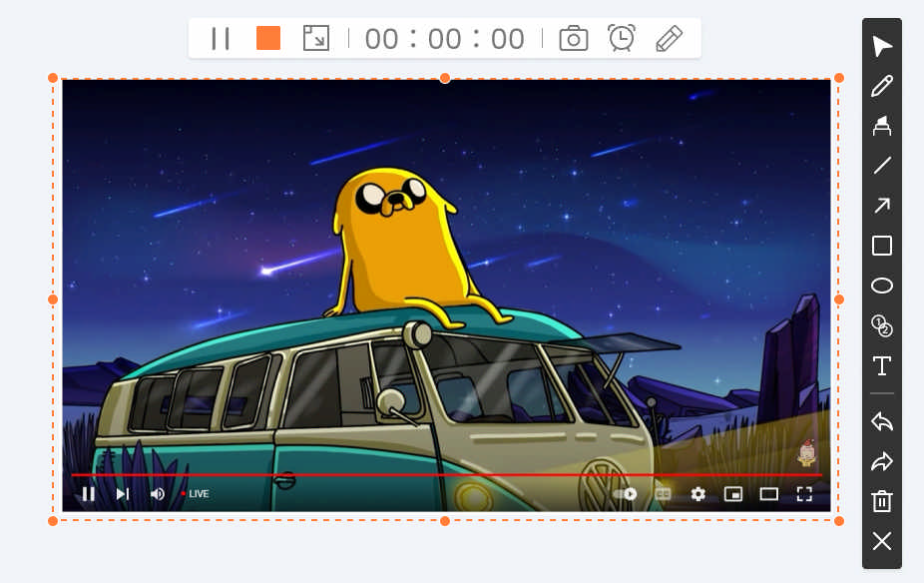Open the scheduled recording alarm clock
Image resolution: width=924 pixels, height=583 pixels.
click(621, 38)
